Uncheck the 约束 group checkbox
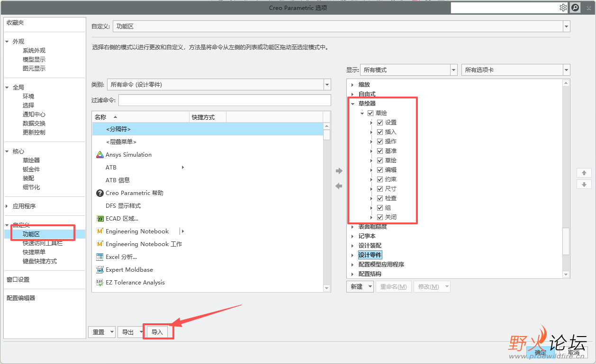 coord(380,179)
